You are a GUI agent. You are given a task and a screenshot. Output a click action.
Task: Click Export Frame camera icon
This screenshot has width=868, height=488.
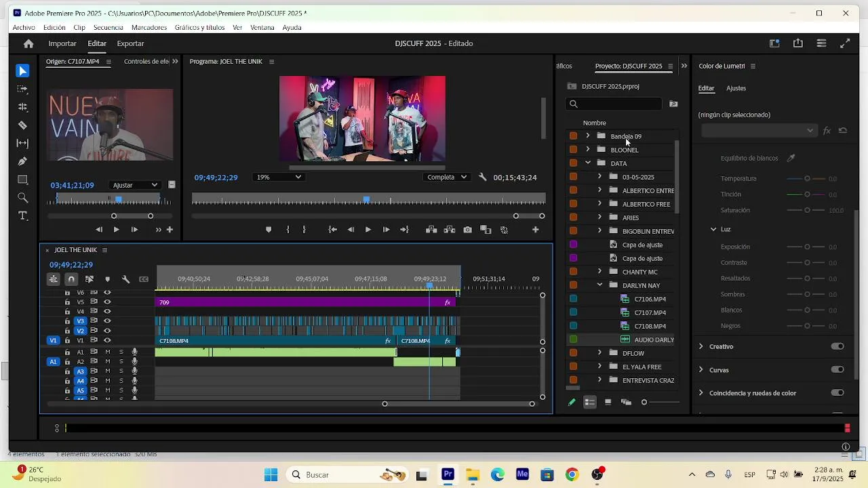pyautogui.click(x=468, y=230)
